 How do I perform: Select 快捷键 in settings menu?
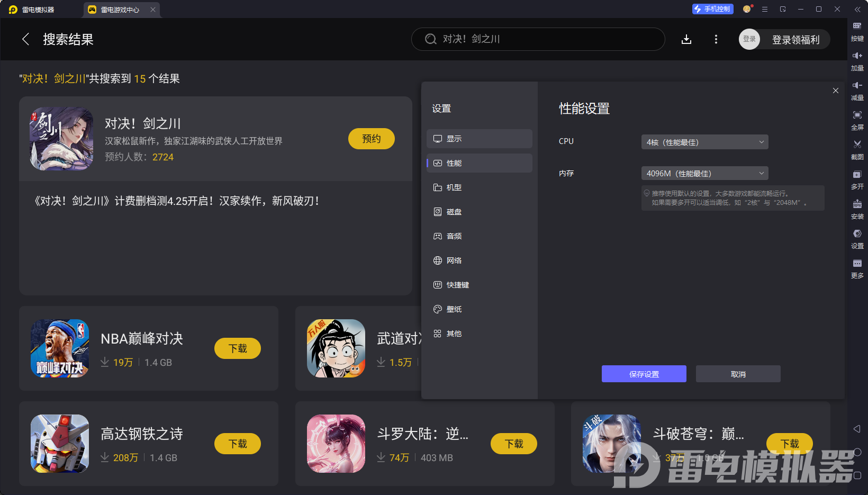pos(480,285)
